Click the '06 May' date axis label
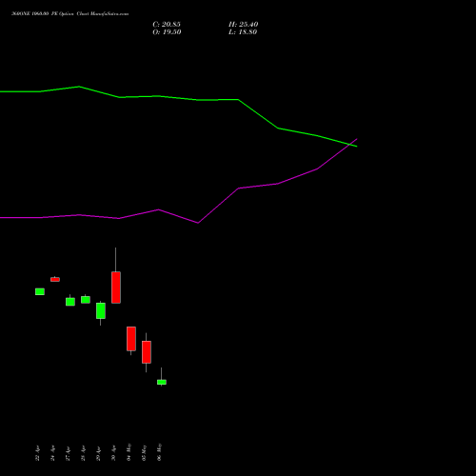 tap(159, 452)
